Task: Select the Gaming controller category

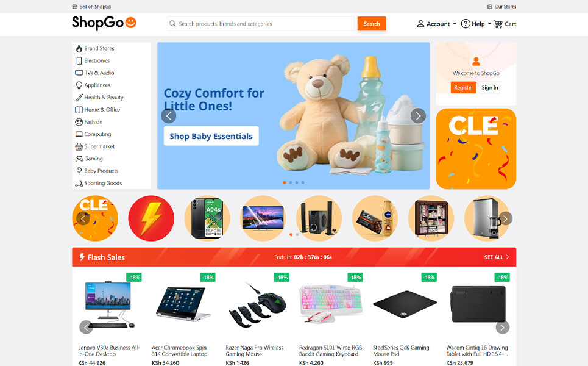Action: 89,159
